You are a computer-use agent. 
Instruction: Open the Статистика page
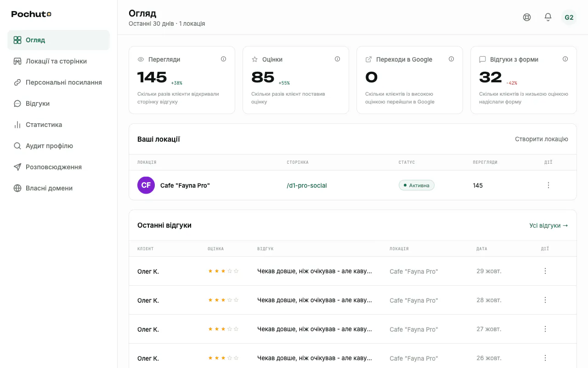[x=59, y=125]
